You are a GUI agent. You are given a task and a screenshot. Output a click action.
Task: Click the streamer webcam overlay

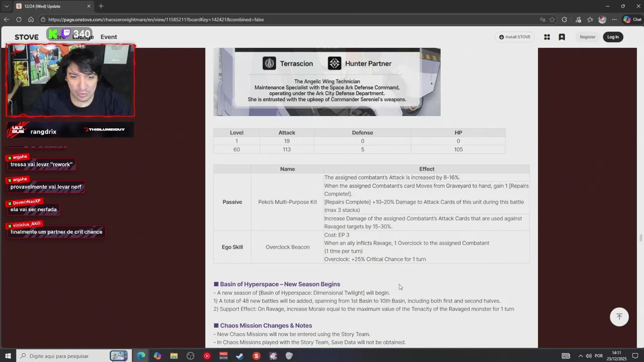(70, 80)
